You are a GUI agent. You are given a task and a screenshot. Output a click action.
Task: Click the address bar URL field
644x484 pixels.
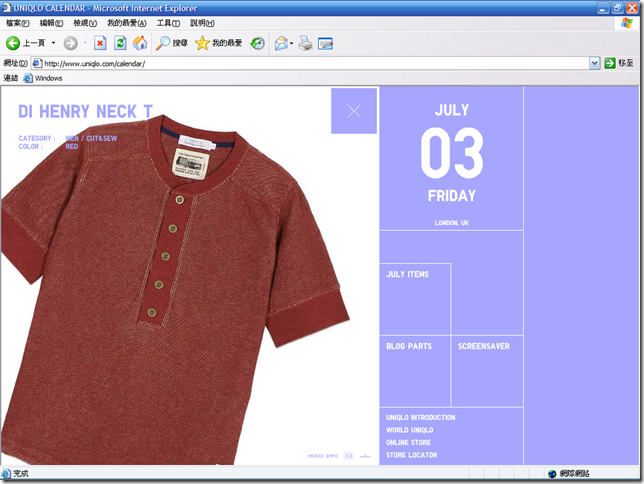pos(310,63)
